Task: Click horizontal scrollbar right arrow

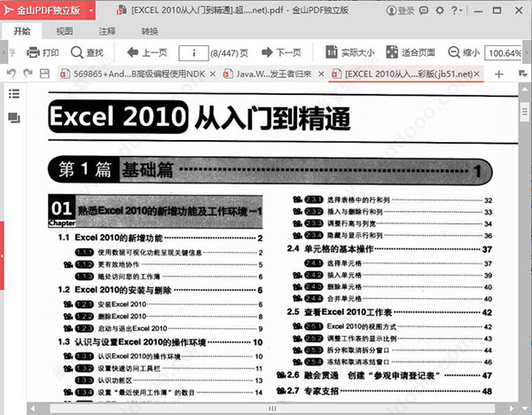Action: point(512,409)
